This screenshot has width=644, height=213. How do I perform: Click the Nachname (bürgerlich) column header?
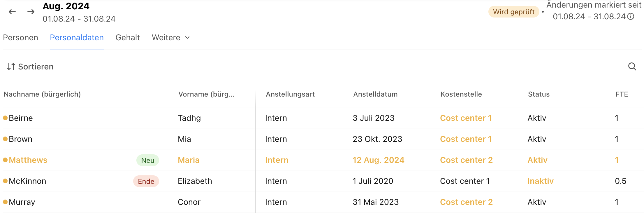[x=42, y=94]
